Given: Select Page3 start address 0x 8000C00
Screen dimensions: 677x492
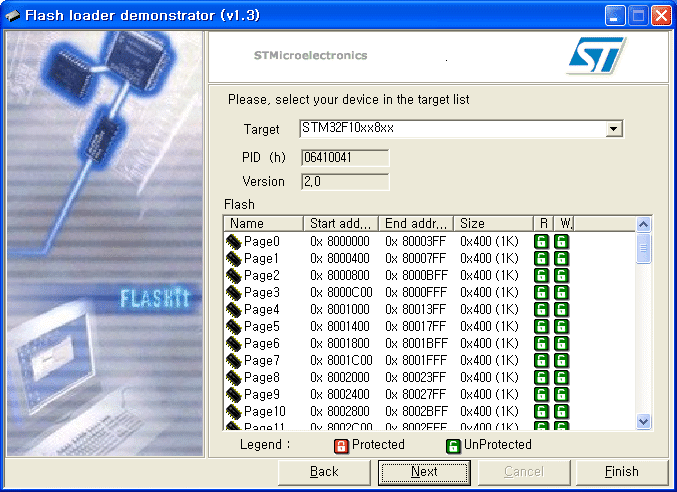Looking at the screenshot, I should [x=341, y=293].
